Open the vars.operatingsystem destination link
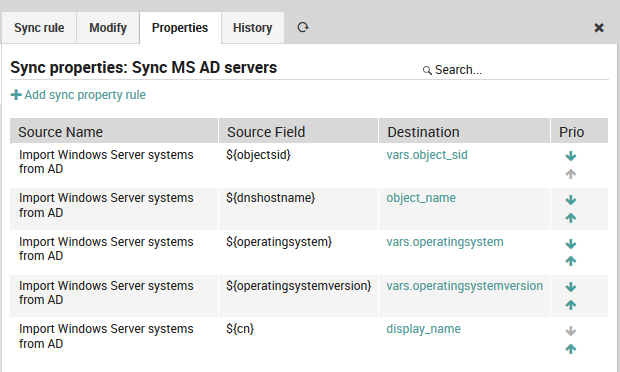Viewport: 620px width, 372px height. pyautogui.click(x=445, y=242)
